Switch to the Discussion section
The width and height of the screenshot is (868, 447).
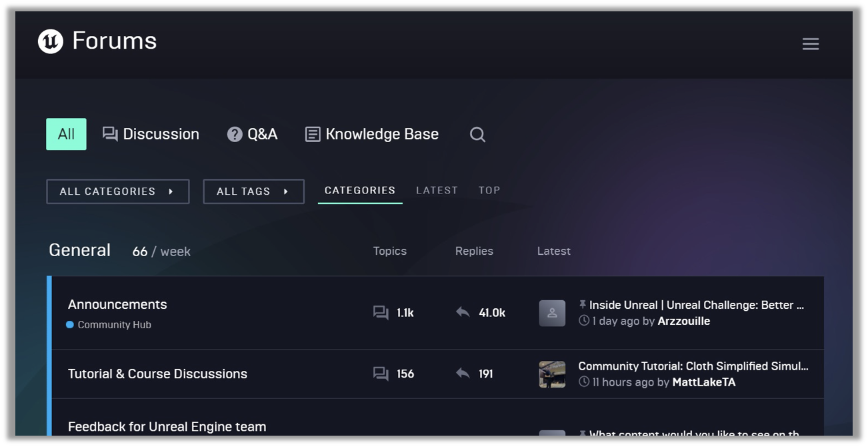coord(151,134)
